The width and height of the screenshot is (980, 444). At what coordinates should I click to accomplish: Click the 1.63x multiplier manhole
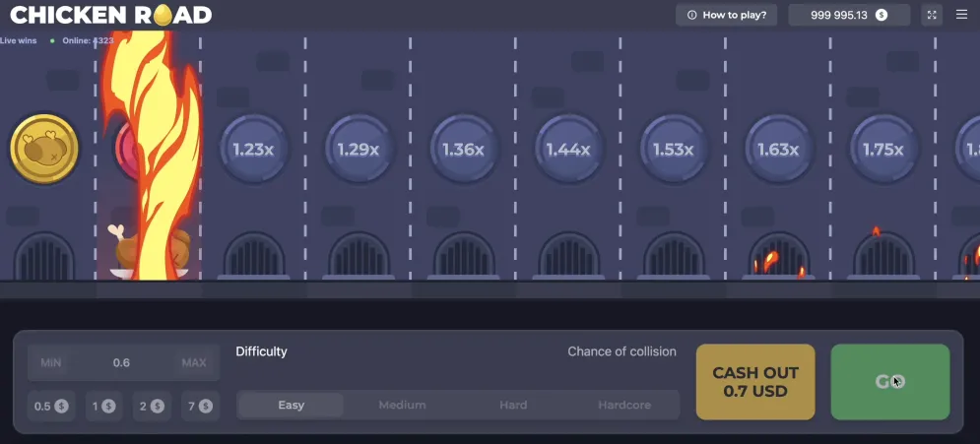coord(778,150)
